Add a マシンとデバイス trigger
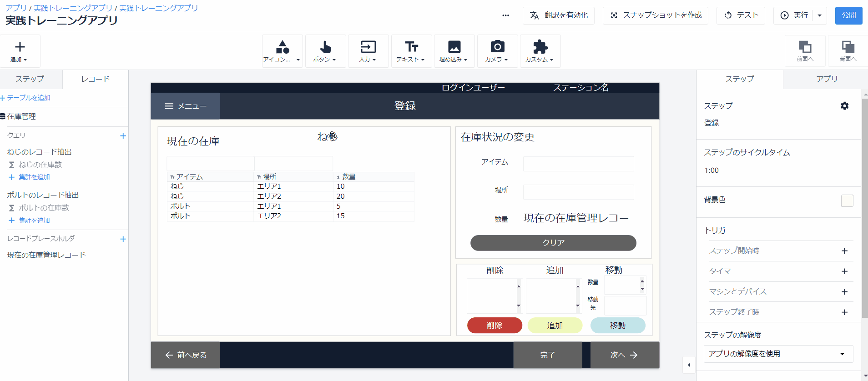Screen dimensions: 868x381 [x=844, y=292]
